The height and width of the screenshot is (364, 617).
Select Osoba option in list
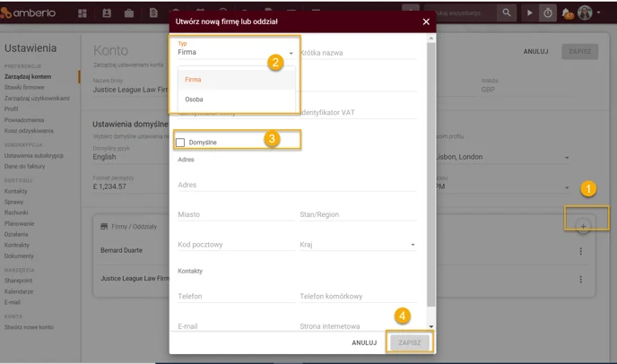[x=236, y=100]
